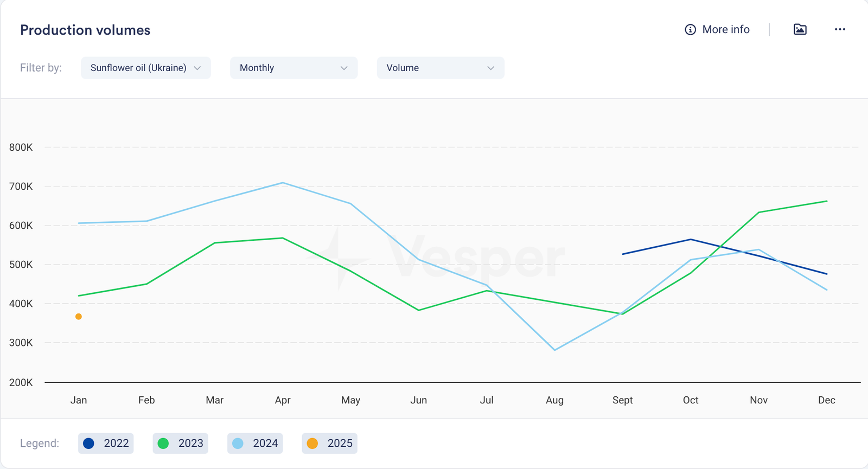Image resolution: width=868 pixels, height=469 pixels.
Task: Toggle the 2022 series in legend
Action: click(106, 444)
